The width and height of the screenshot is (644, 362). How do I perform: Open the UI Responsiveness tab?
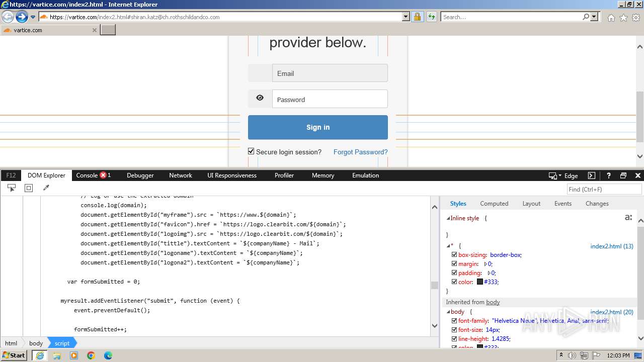click(x=232, y=175)
